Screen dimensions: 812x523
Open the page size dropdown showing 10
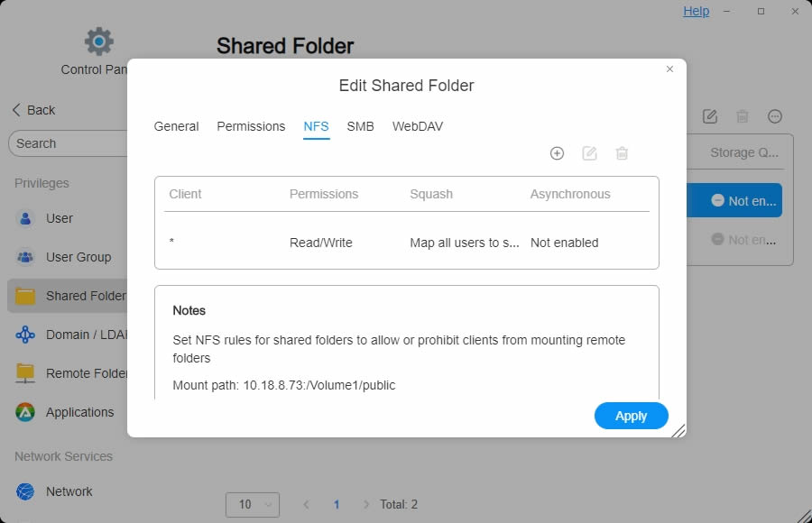tap(252, 505)
